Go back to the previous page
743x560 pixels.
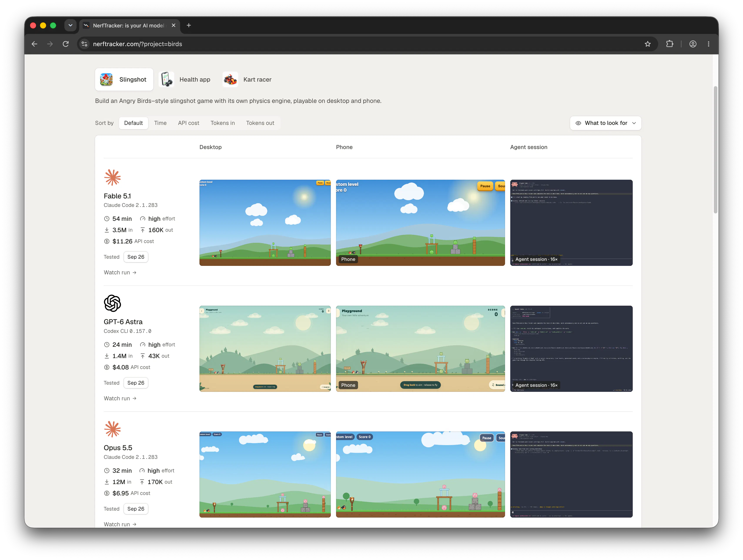click(34, 44)
